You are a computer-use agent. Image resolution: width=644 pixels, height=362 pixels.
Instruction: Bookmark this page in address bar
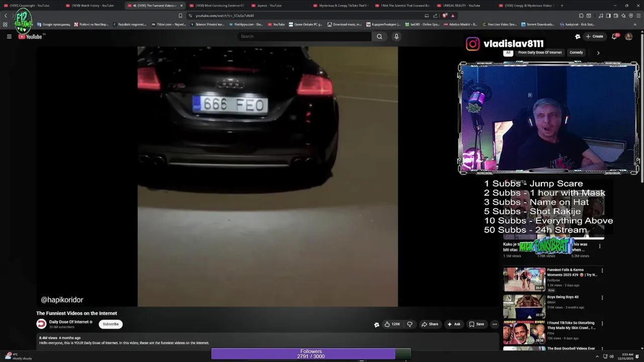point(181,16)
